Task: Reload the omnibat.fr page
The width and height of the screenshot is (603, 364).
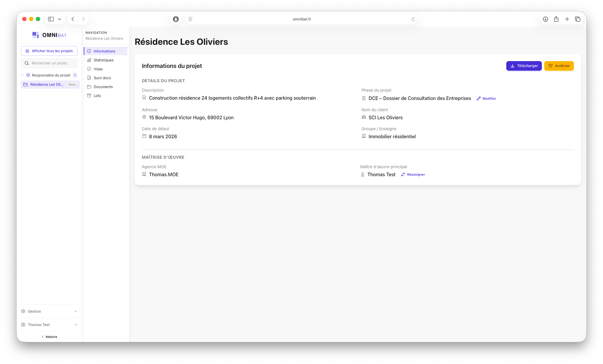Action: click(x=413, y=19)
